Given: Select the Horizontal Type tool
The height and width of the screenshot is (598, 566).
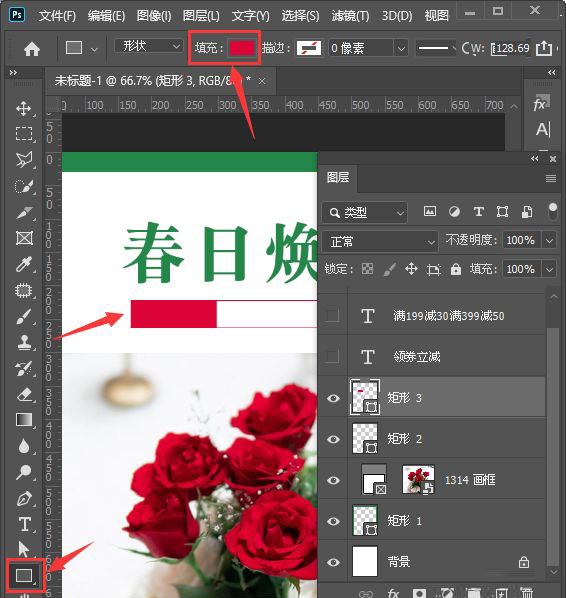Looking at the screenshot, I should pos(24,524).
